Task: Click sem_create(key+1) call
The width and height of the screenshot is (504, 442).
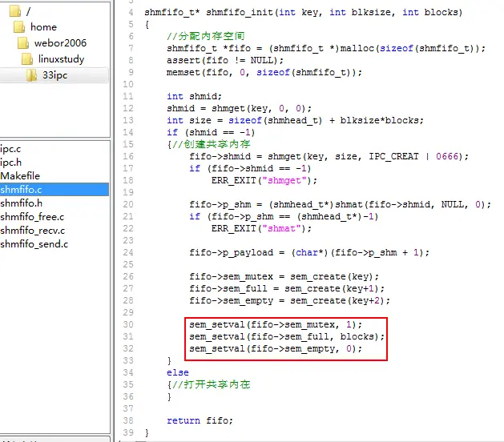Action: click(x=334, y=289)
